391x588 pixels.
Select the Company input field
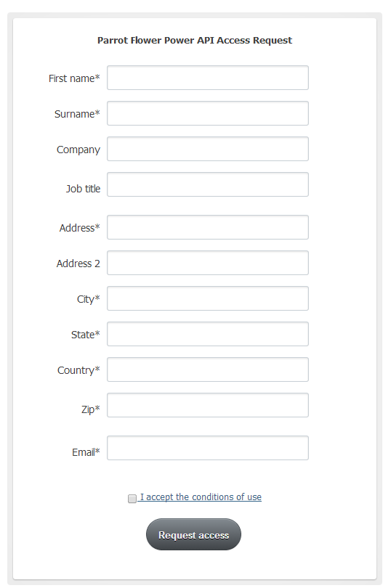208,149
